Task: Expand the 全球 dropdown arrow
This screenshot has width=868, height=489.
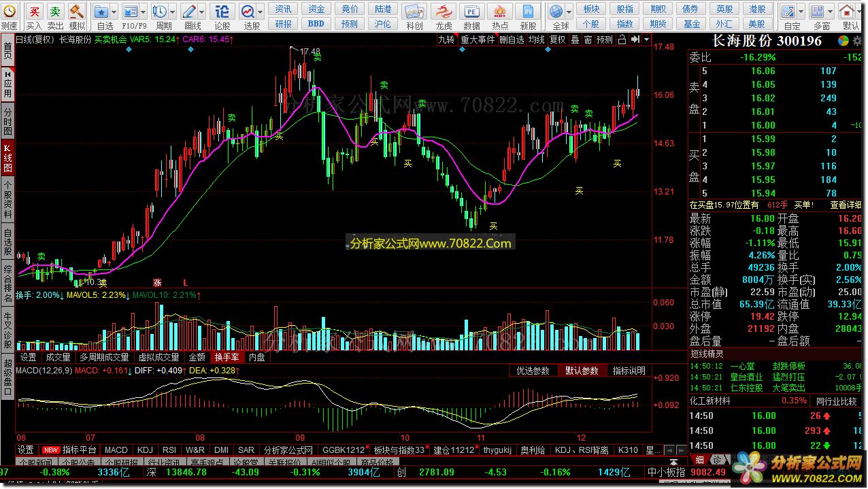Action: (569, 12)
